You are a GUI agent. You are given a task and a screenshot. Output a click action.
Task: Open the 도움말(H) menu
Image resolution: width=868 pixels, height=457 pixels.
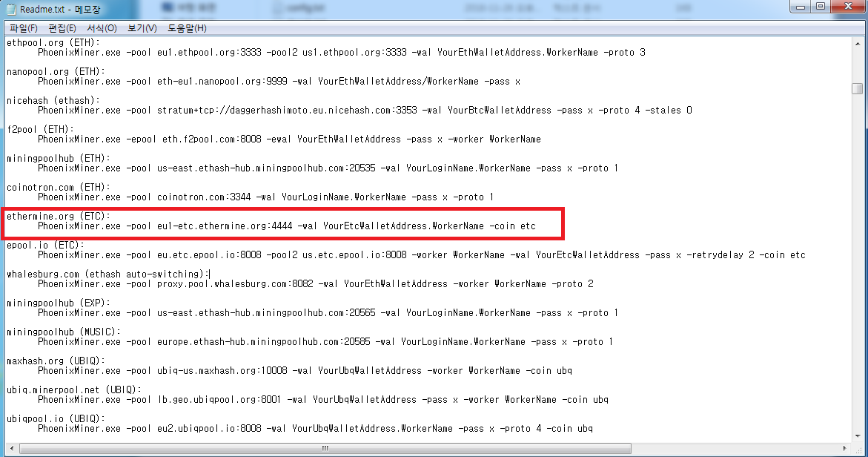187,28
